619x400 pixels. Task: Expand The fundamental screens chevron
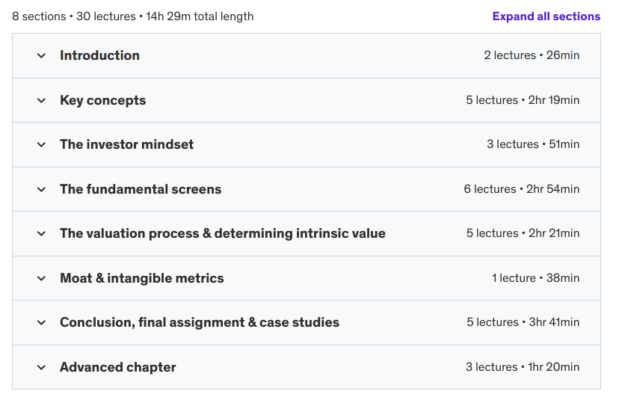(x=41, y=189)
